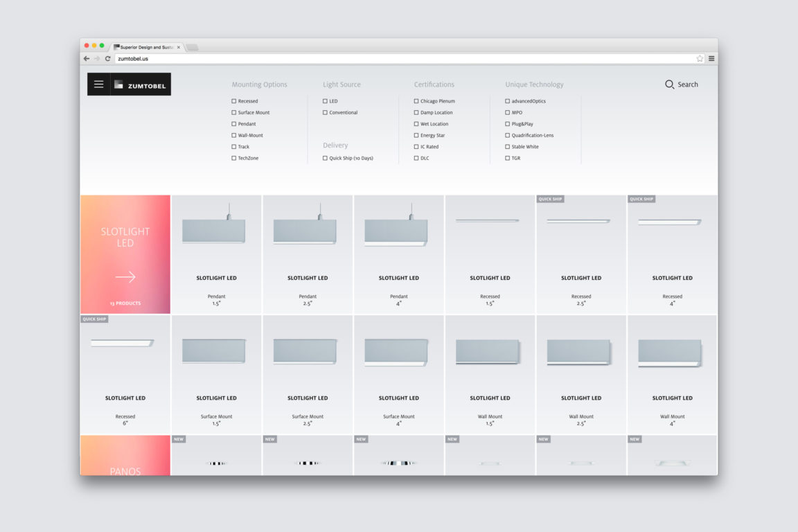798x532 pixels.
Task: Tick Quick Ship (10 Days) checkbox
Action: coord(325,159)
